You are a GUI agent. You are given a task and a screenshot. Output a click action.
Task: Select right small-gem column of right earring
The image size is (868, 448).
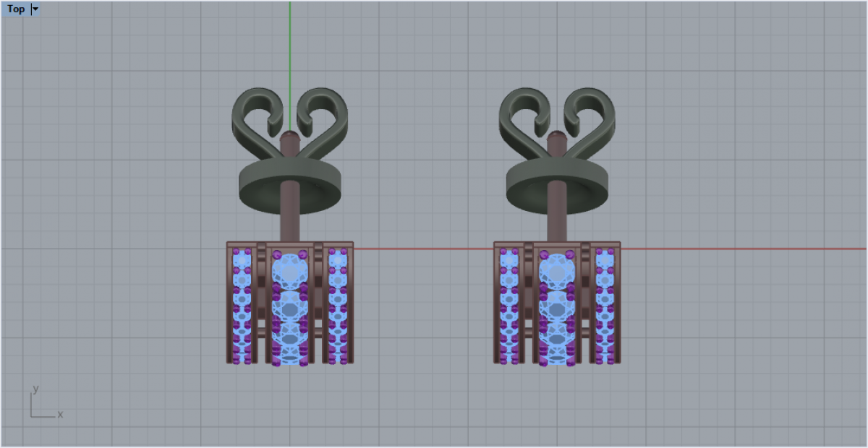click(x=604, y=305)
